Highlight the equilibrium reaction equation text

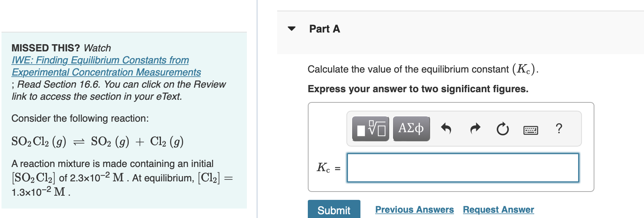pyautogui.click(x=97, y=141)
